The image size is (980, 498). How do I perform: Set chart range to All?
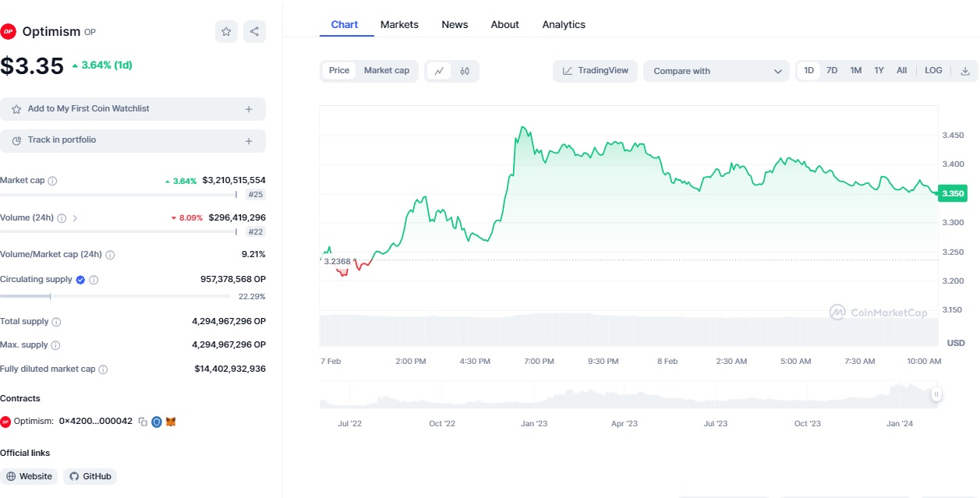click(901, 71)
